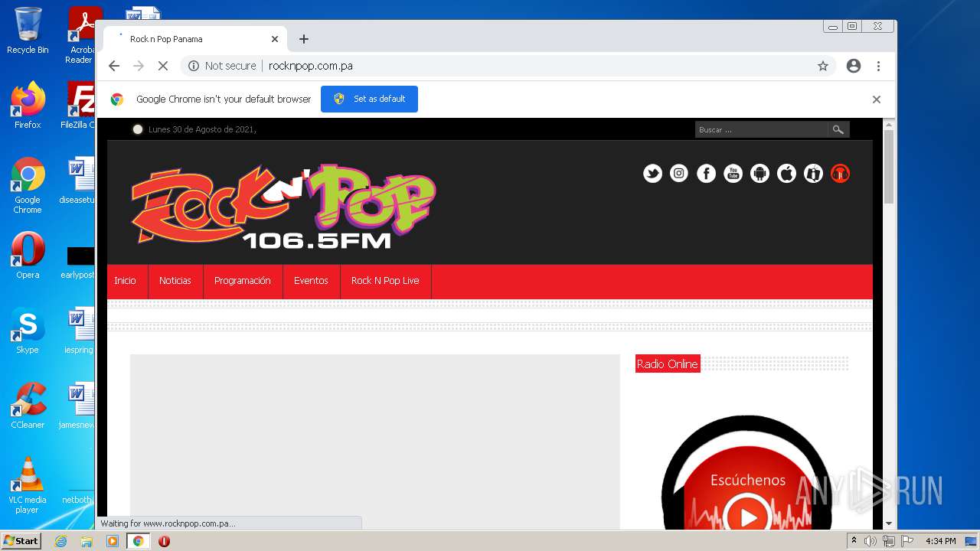Image resolution: width=980 pixels, height=551 pixels.
Task: Open the Twitter social icon
Action: tap(652, 174)
